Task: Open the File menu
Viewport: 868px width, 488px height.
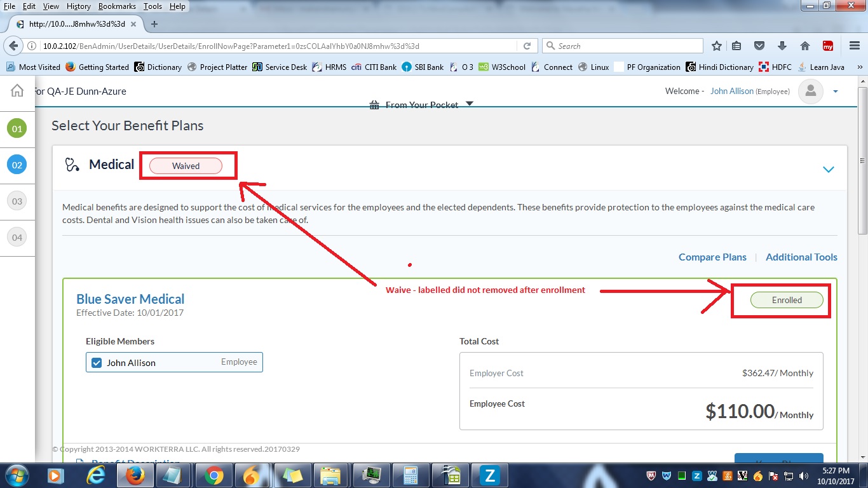Action: click(10, 6)
